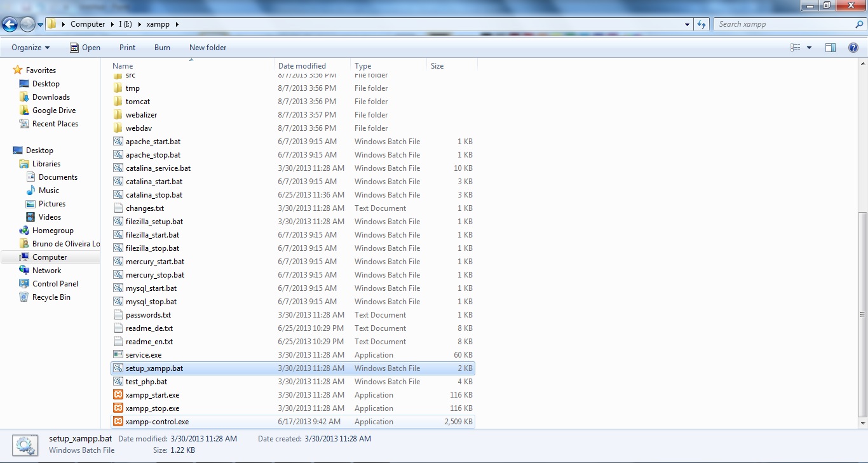Image resolution: width=868 pixels, height=463 pixels.
Task: Open Control Panel from navigation pane
Action: [55, 284]
